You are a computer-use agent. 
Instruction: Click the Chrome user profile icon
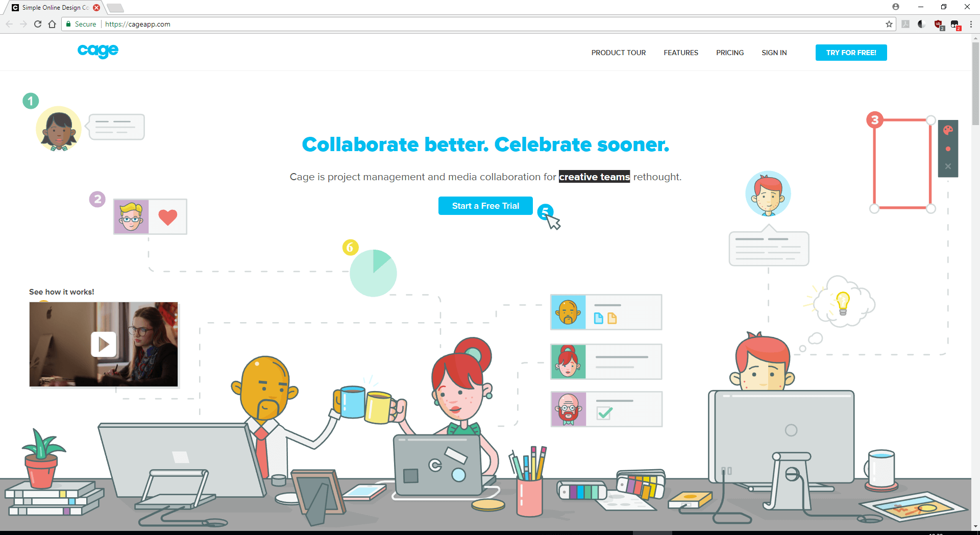pyautogui.click(x=896, y=7)
